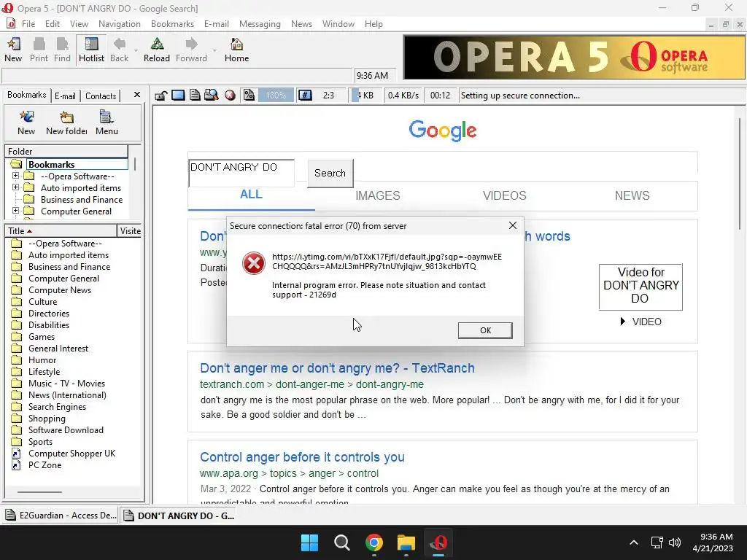Switch to the Contacts hotlist tab

click(101, 96)
